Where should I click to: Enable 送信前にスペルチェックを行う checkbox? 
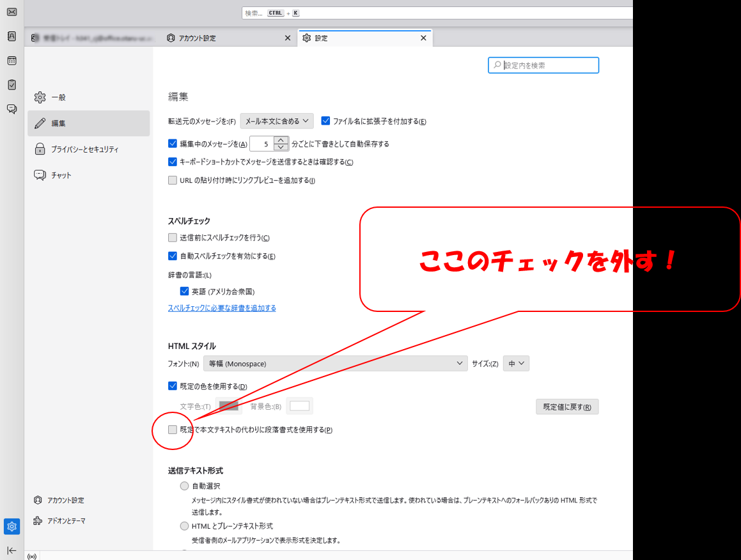coord(173,238)
